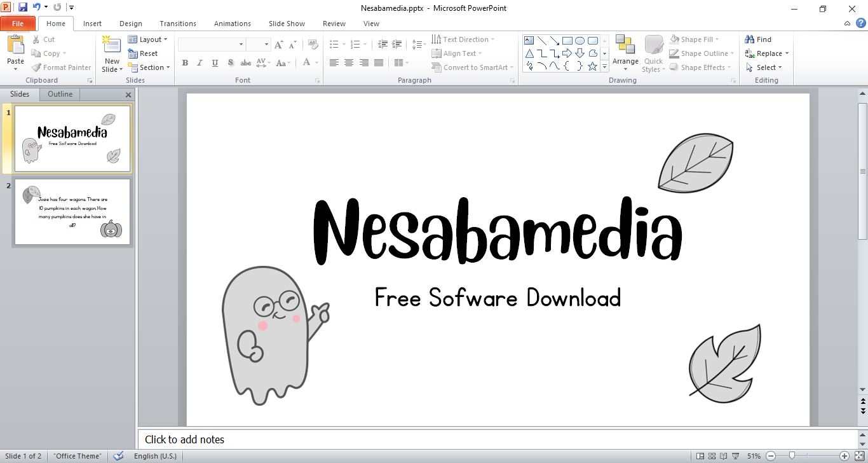Toggle Underline text formatting

215,63
